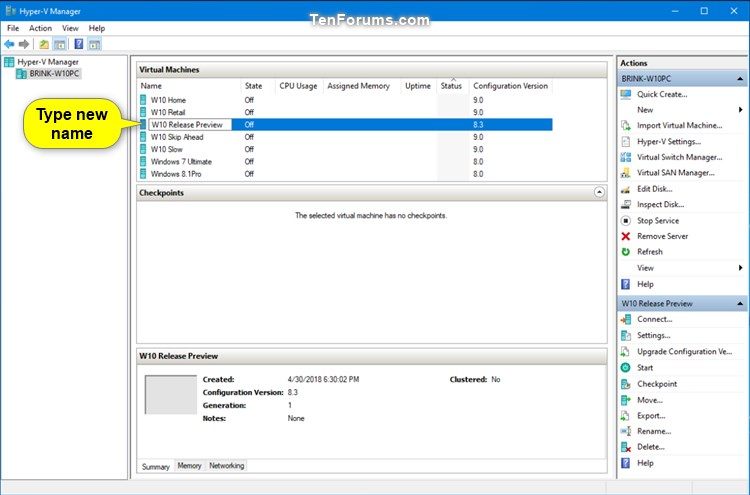The width and height of the screenshot is (750, 495).
Task: Click the green Start icon
Action: coord(626,367)
